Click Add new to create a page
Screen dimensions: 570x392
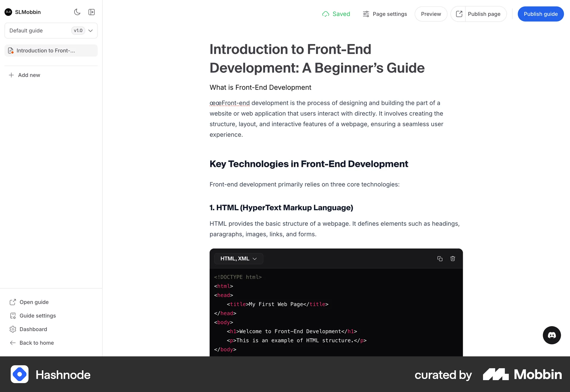pyautogui.click(x=29, y=75)
